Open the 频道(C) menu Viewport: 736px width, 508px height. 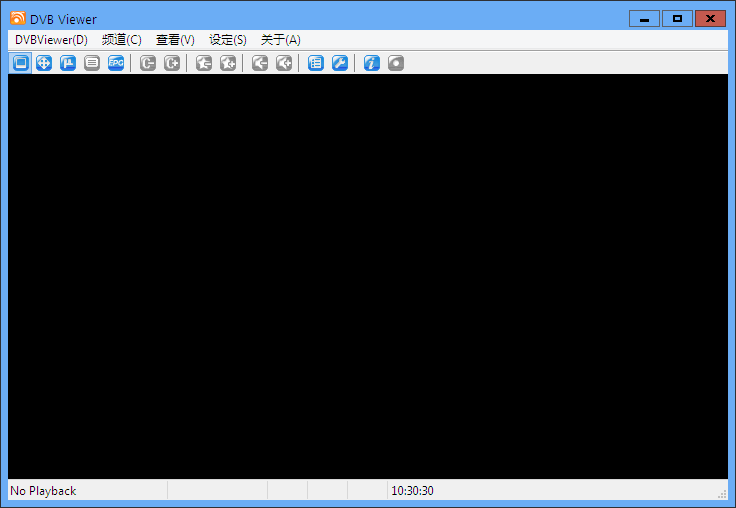point(122,40)
